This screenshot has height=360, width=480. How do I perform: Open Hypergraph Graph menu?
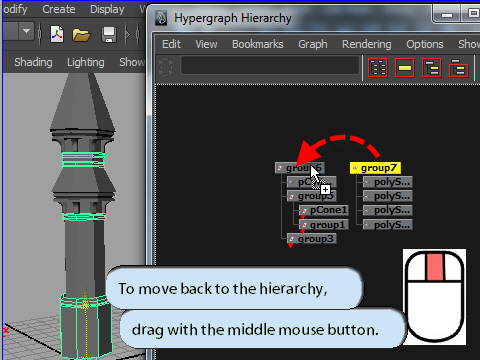pos(313,44)
